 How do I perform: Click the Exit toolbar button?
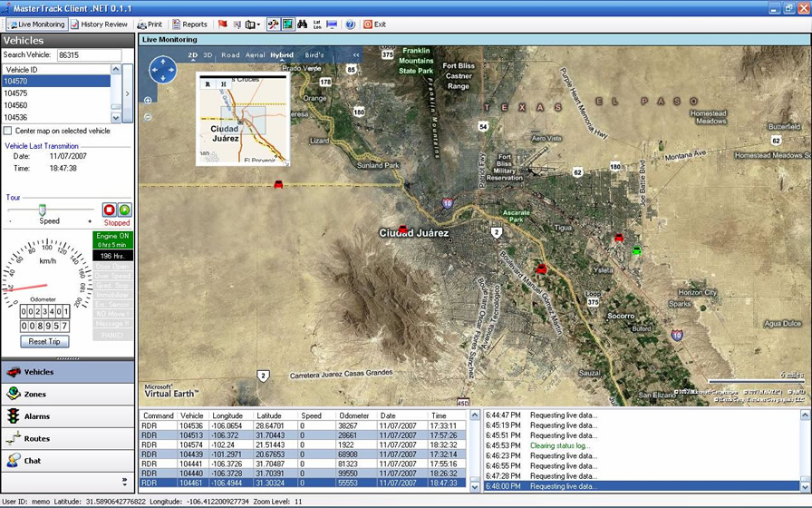tap(375, 24)
